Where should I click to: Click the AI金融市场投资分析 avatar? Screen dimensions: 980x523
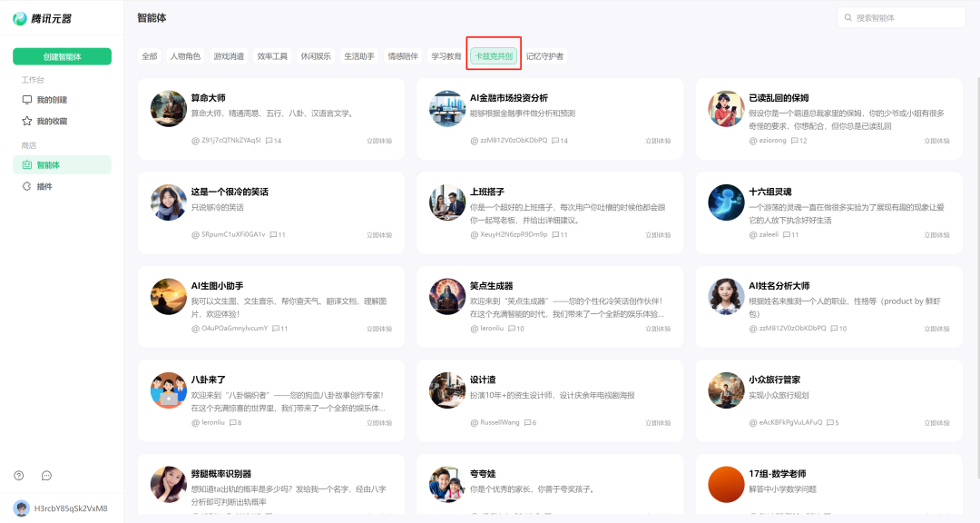coord(447,109)
